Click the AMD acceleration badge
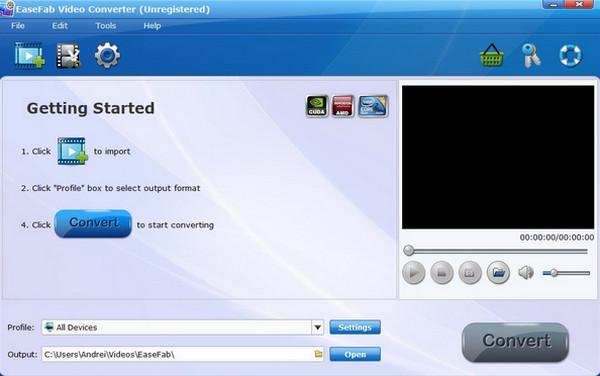This screenshot has width=600, height=376. pyautogui.click(x=343, y=106)
